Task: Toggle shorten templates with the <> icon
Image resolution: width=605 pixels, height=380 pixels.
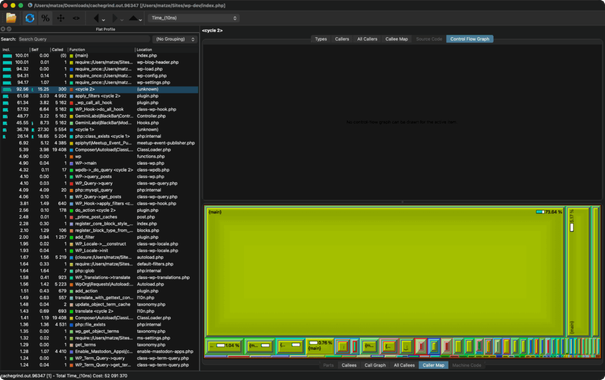Action: tap(76, 18)
